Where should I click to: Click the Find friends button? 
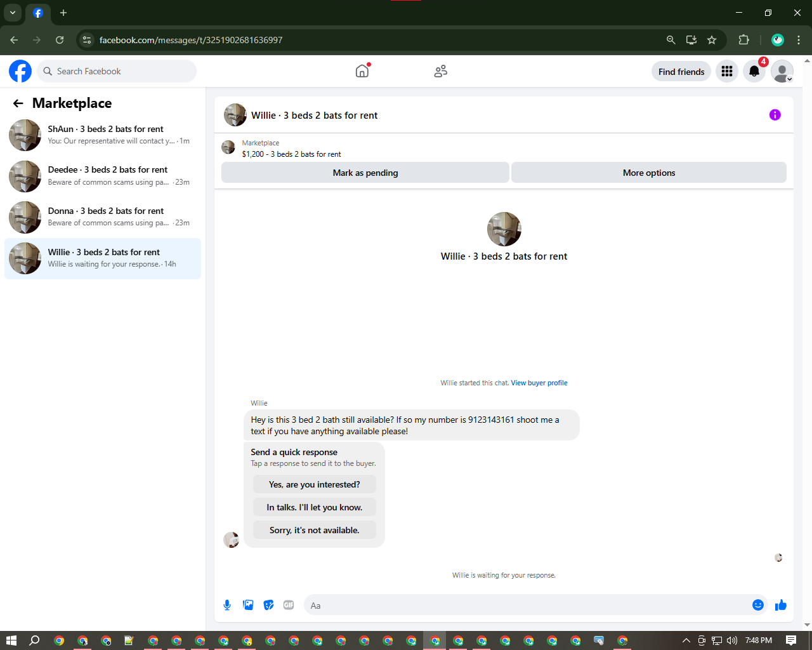coord(681,72)
